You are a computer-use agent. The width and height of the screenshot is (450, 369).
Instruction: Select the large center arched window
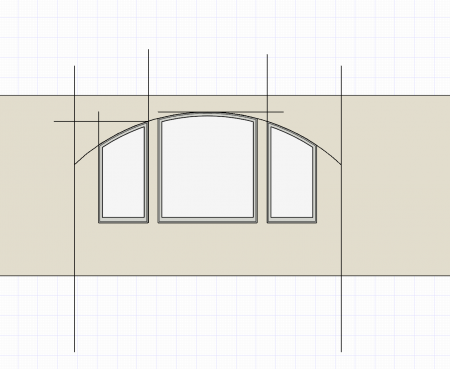(x=208, y=168)
